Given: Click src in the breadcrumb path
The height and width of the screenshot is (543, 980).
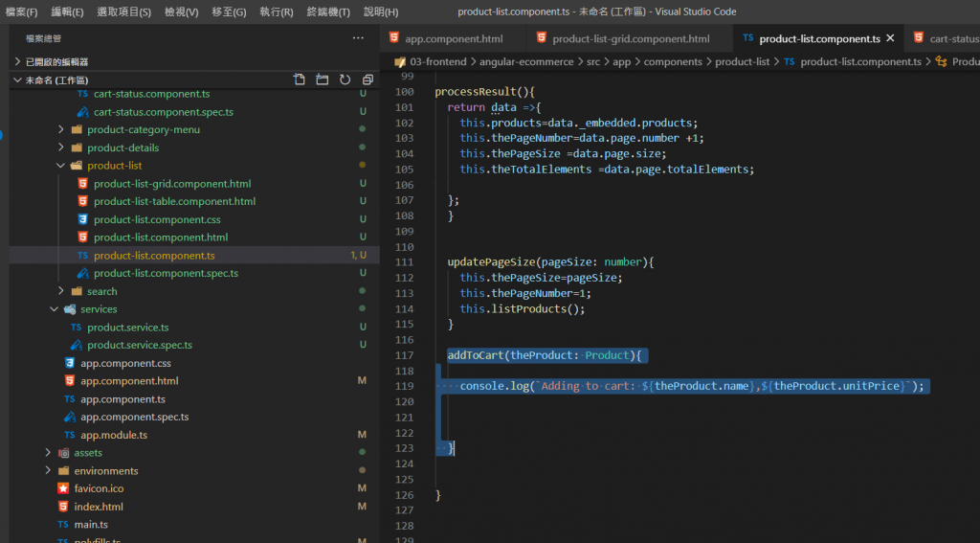Looking at the screenshot, I should pos(593,61).
